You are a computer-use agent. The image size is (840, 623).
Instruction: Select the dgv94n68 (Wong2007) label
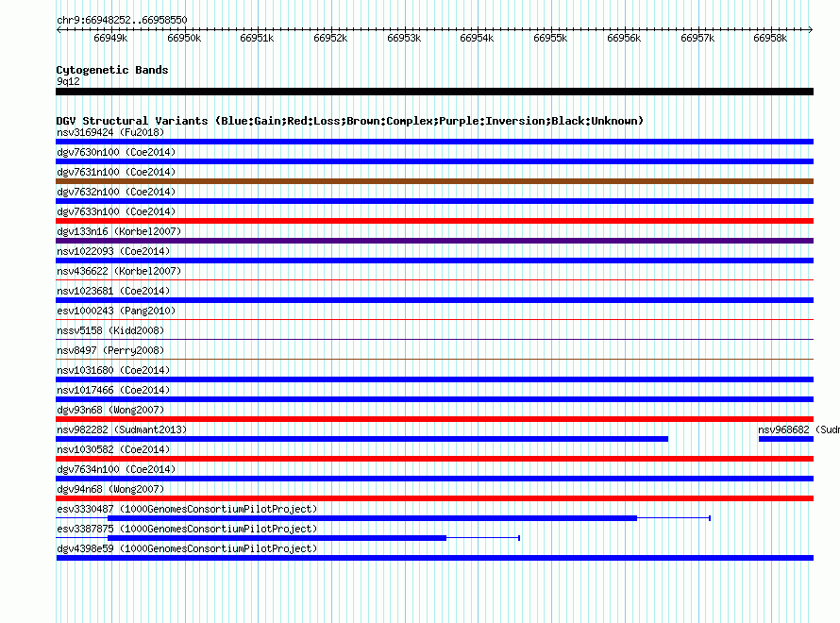[110, 489]
